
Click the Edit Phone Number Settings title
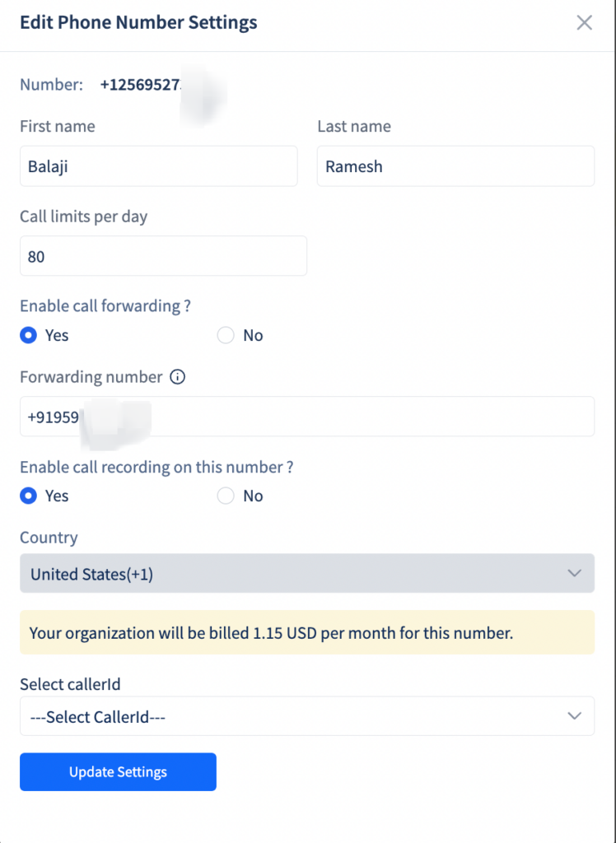[138, 22]
